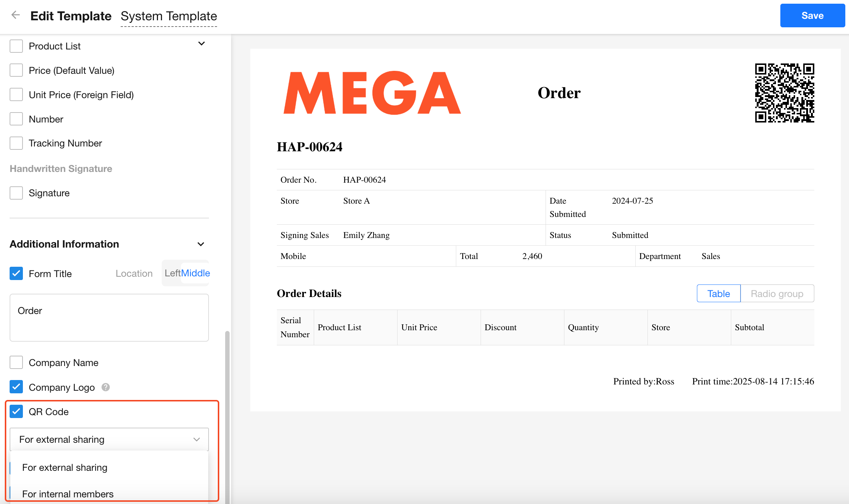849x504 pixels.
Task: Check the Signature checkbox
Action: [16, 193]
